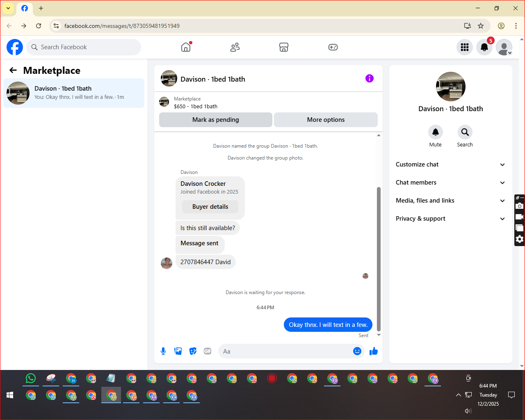Viewport: 525px width, 420px height.
Task: Open Chrome profile icon in toolbar
Action: pos(501,26)
